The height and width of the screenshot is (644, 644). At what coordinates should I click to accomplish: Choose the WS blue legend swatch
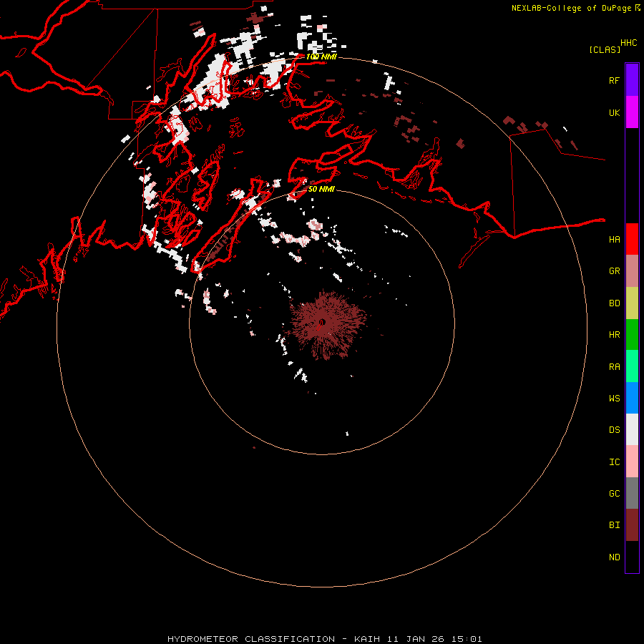[632, 398]
